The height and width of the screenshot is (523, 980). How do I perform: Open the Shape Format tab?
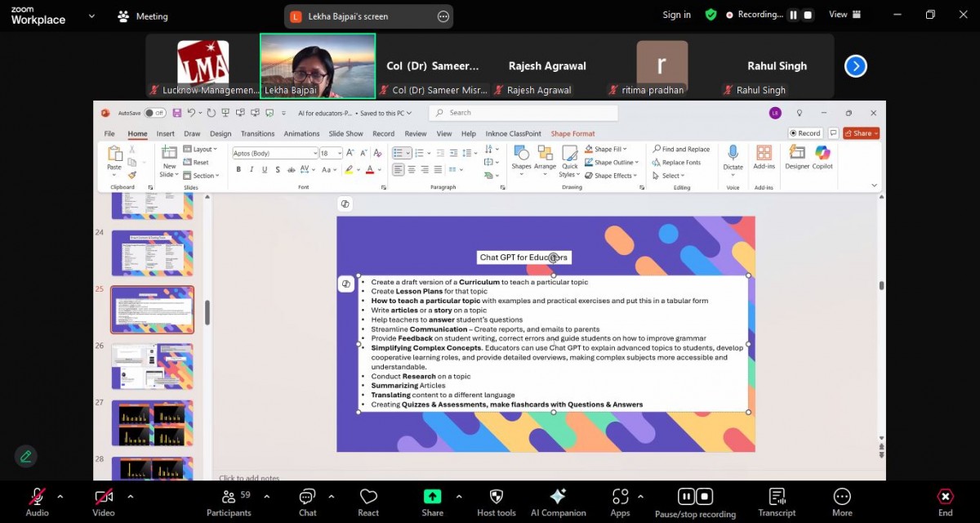point(572,133)
